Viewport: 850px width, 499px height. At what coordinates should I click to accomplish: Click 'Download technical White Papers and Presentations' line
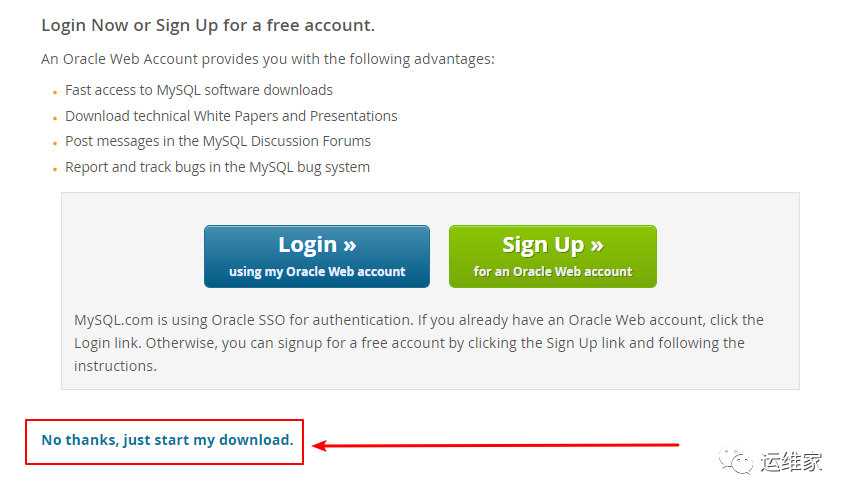pyautogui.click(x=231, y=116)
